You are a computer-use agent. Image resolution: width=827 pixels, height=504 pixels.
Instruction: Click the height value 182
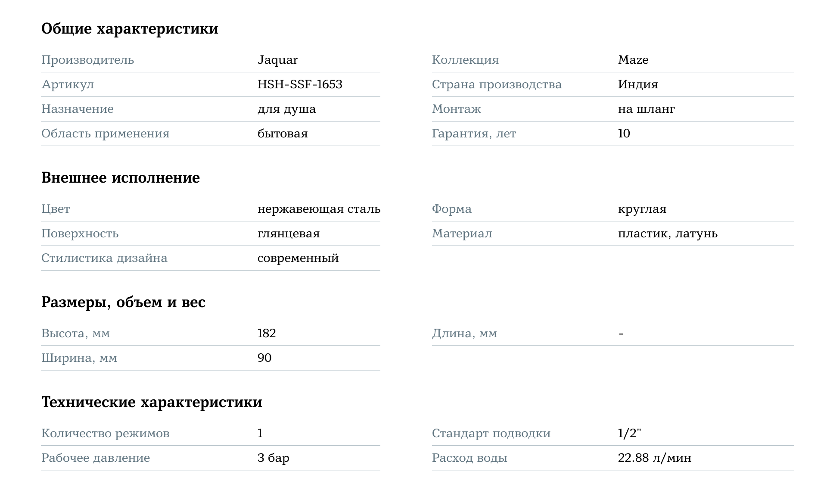coord(267,333)
